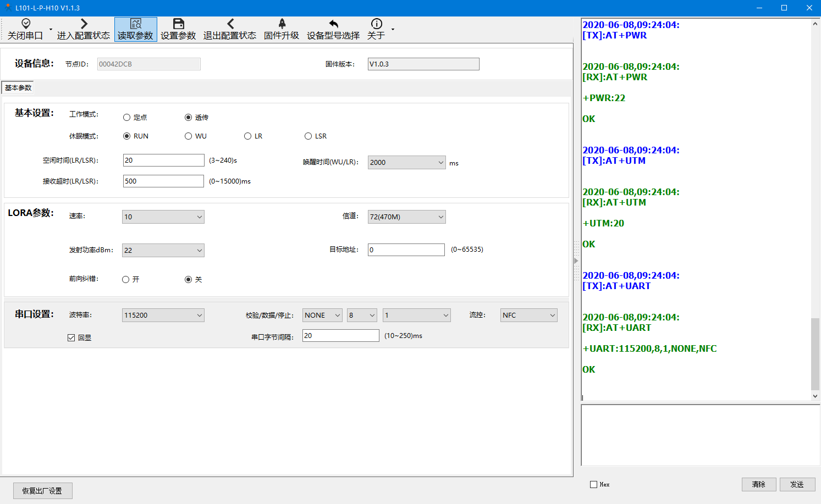Screen dimensions: 821x504
Task: Switch to the 基本参数 tab
Action: 18,88
